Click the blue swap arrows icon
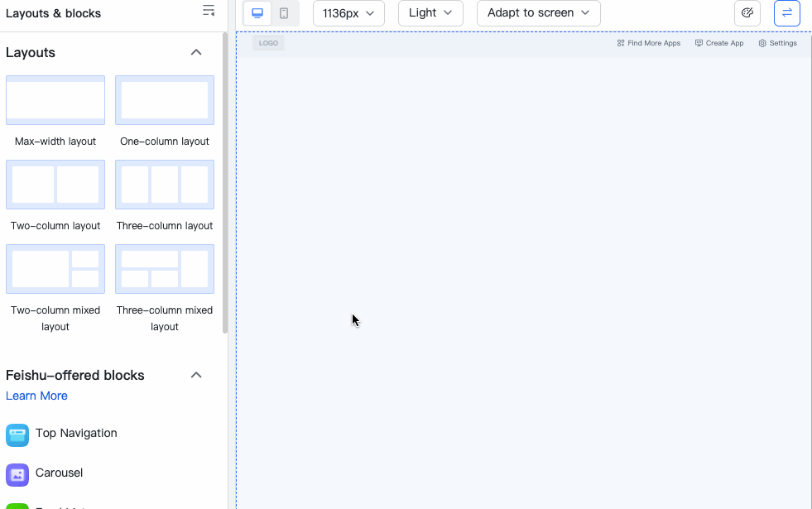 pos(786,13)
